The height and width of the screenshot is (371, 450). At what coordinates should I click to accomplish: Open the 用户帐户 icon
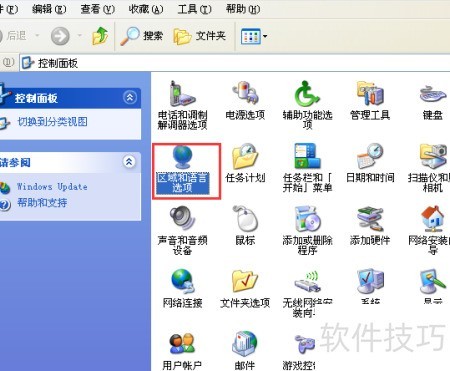[x=182, y=344]
